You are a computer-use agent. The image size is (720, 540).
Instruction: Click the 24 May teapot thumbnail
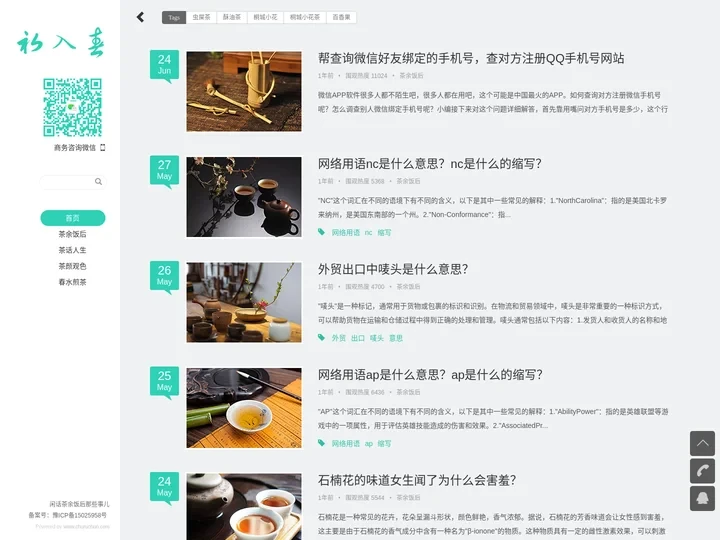[x=244, y=506]
